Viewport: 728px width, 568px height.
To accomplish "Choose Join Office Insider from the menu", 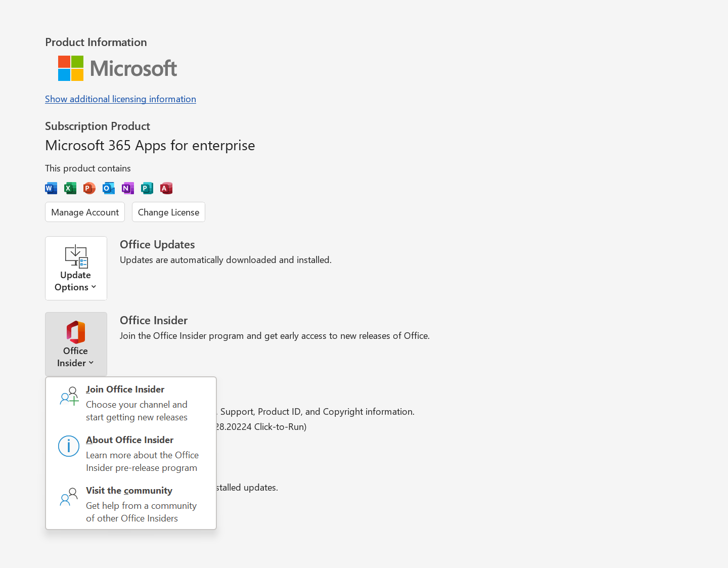I will (125, 389).
